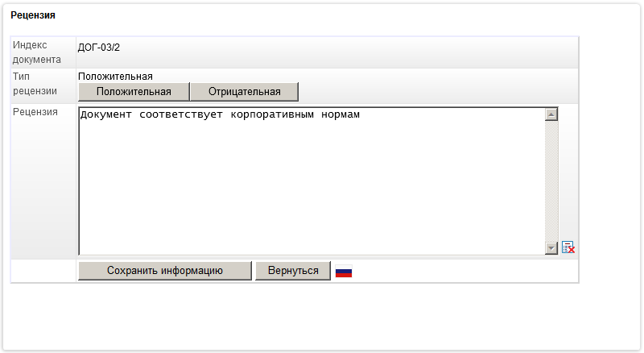
Task: Place cursor on 'соответствует' in the review text
Action: (x=181, y=115)
